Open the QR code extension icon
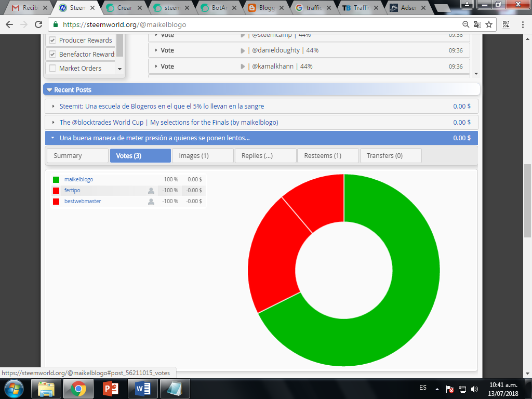The width and height of the screenshot is (532, 399). pos(506,24)
